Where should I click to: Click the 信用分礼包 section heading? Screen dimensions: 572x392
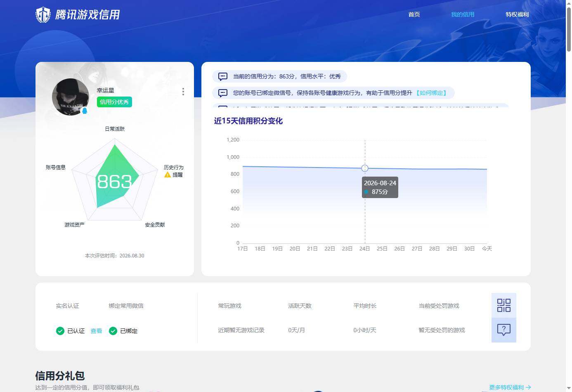click(x=60, y=376)
